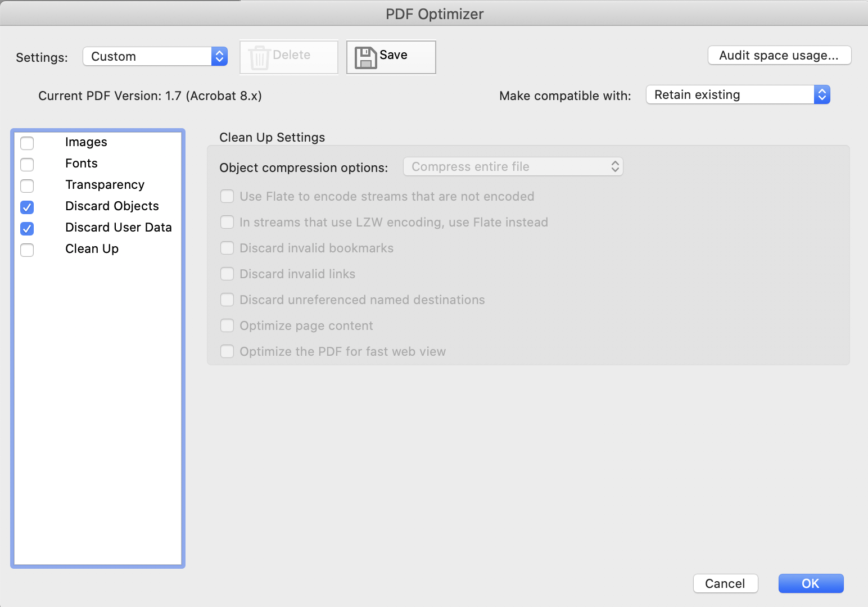868x607 pixels.
Task: Click the Object compression options chevron icon
Action: (614, 166)
